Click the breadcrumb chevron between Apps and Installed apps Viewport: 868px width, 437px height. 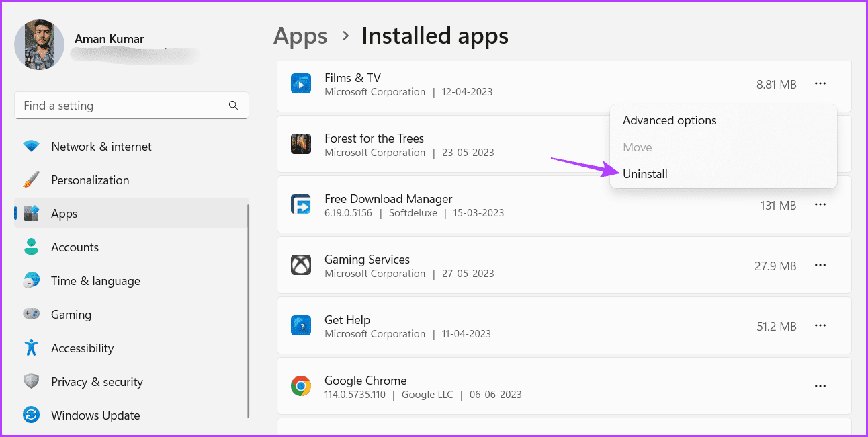click(345, 36)
